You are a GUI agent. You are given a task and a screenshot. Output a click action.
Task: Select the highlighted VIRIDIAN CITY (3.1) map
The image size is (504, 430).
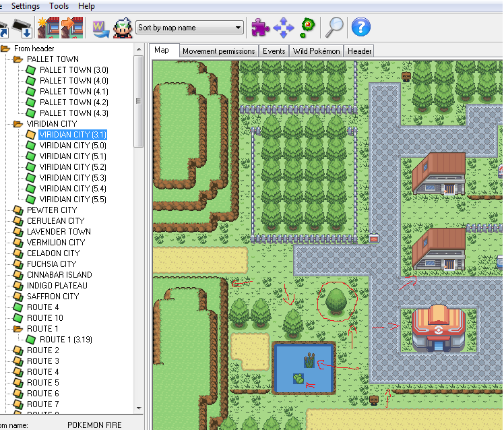point(73,135)
